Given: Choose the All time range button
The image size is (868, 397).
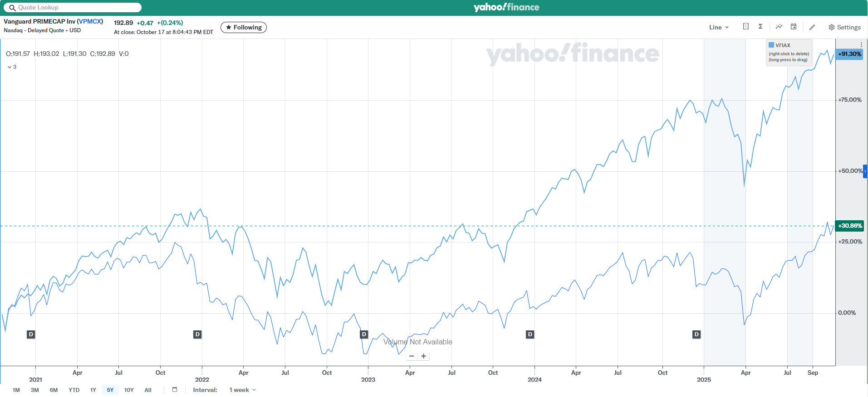Looking at the screenshot, I should click(148, 390).
